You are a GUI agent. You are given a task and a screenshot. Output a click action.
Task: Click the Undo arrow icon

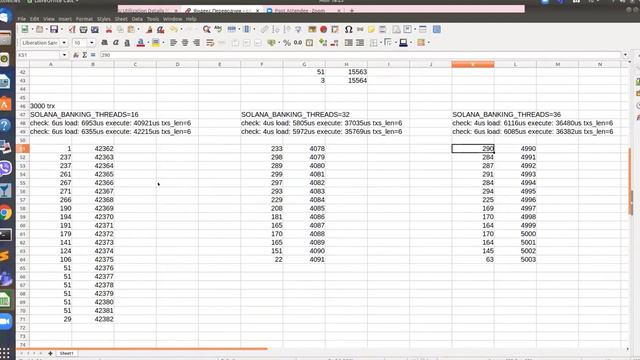click(174, 29)
